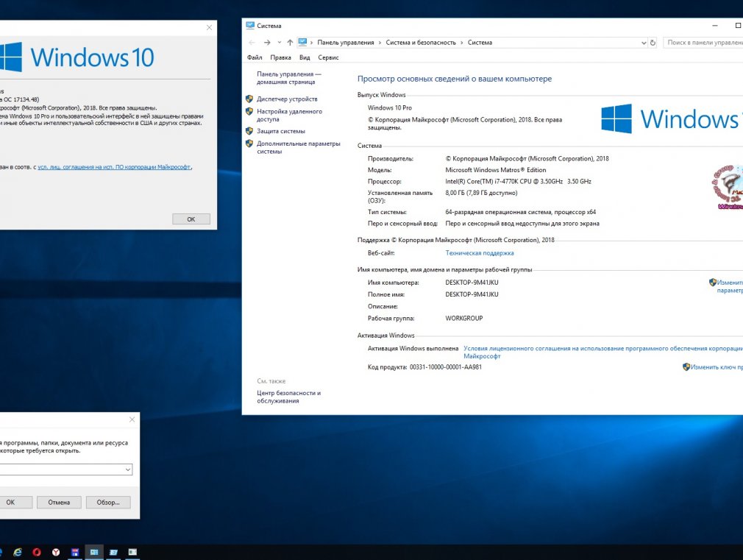Click shield icon beside Защита системы
This screenshot has height=560, width=743.
coord(249,131)
